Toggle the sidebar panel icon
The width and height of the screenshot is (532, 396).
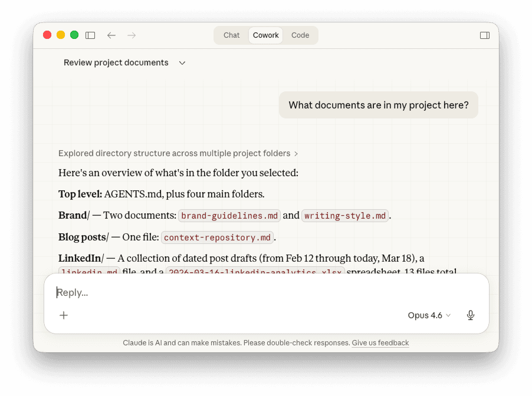pos(90,35)
